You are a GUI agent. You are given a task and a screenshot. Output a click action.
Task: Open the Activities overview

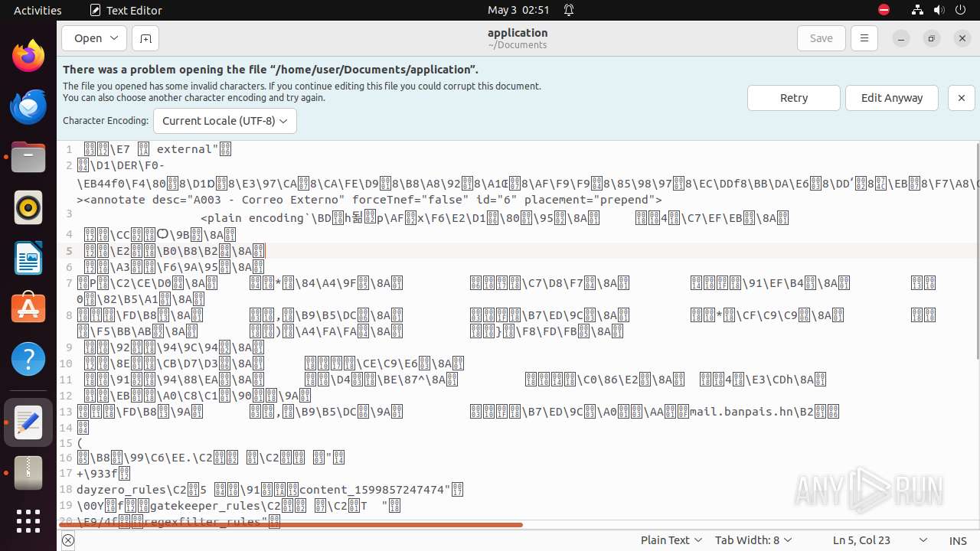38,10
